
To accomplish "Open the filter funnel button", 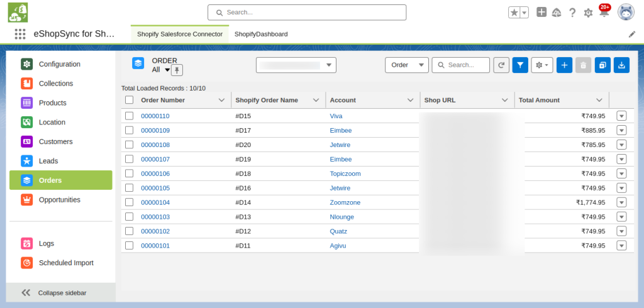I will (520, 65).
